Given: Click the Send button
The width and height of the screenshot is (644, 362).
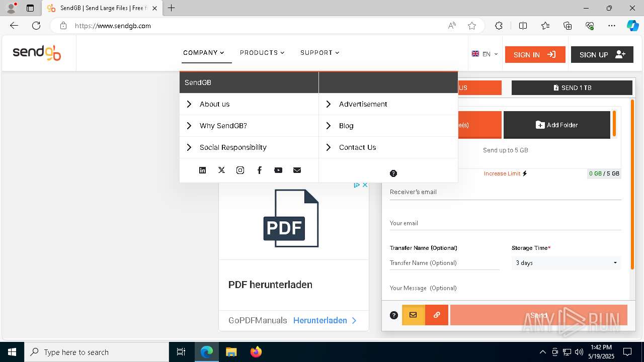Looking at the screenshot, I should click(538, 315).
